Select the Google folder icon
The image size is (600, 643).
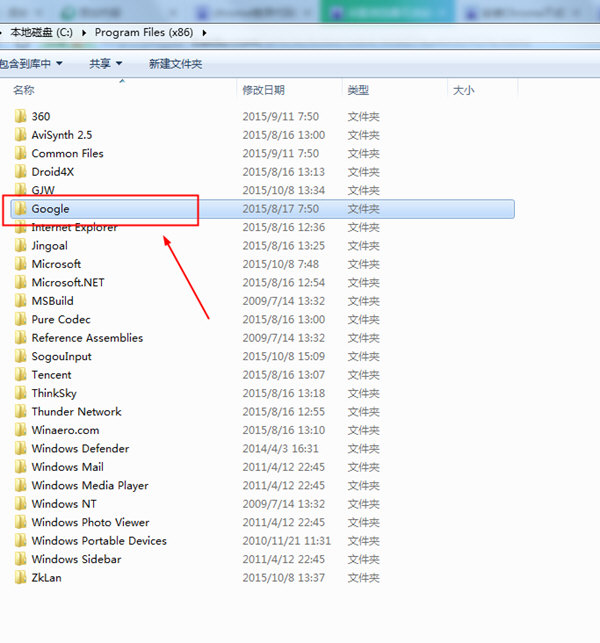[x=21, y=209]
